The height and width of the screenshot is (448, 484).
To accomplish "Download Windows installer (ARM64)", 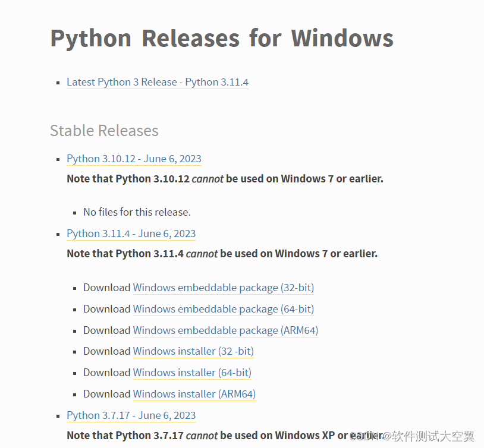I will [194, 394].
